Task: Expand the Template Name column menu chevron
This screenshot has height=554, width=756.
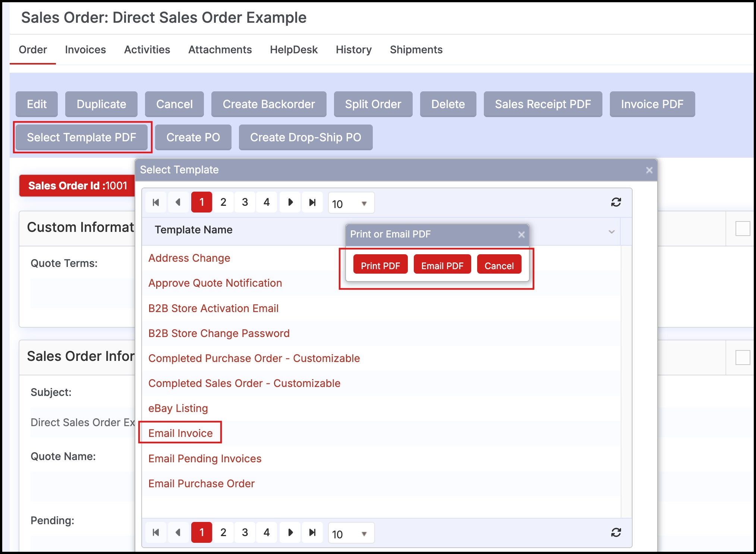Action: (611, 232)
